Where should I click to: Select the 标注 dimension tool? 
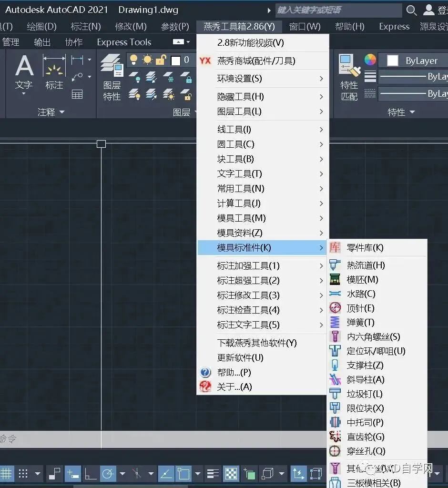(54, 73)
